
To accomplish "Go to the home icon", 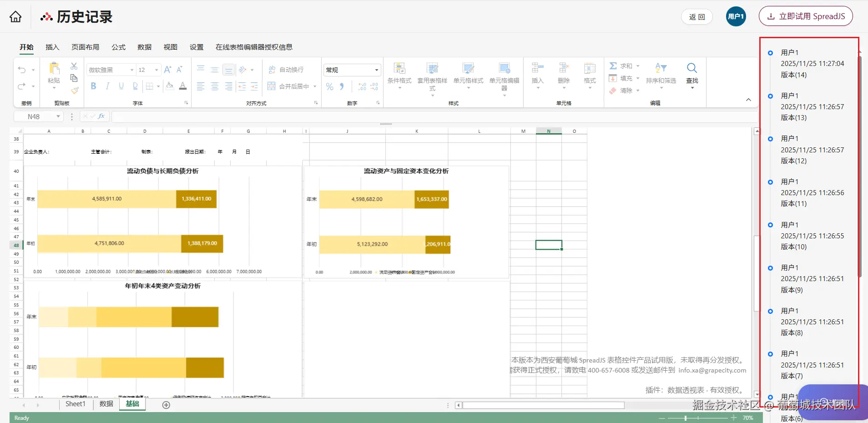I will 15,17.
